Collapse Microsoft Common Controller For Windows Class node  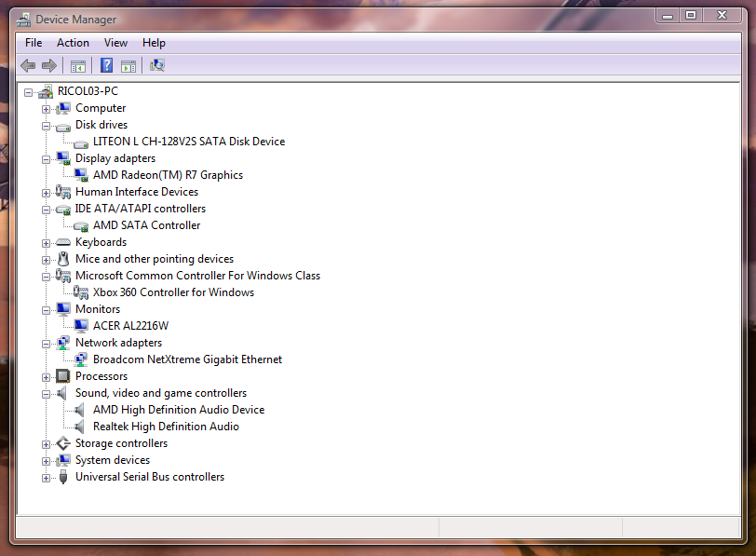[x=47, y=277]
